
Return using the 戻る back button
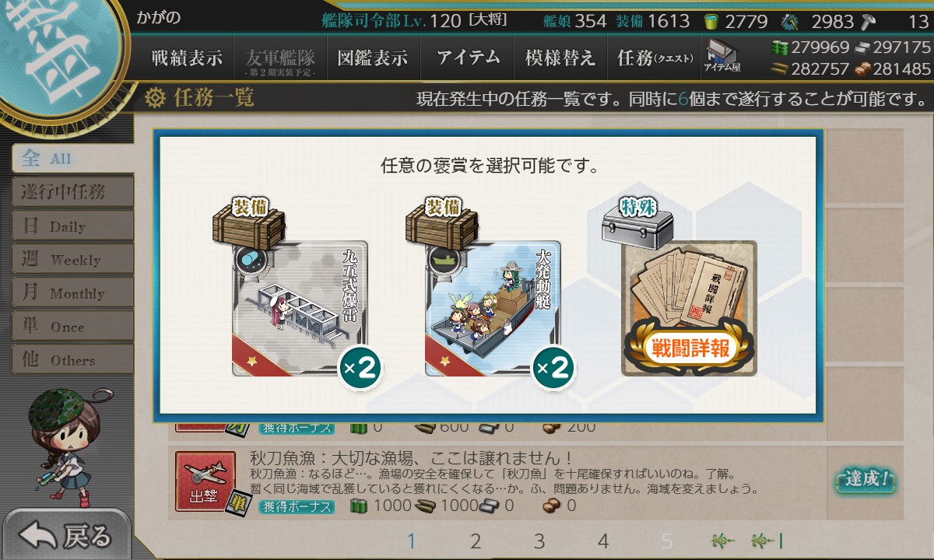(65, 536)
